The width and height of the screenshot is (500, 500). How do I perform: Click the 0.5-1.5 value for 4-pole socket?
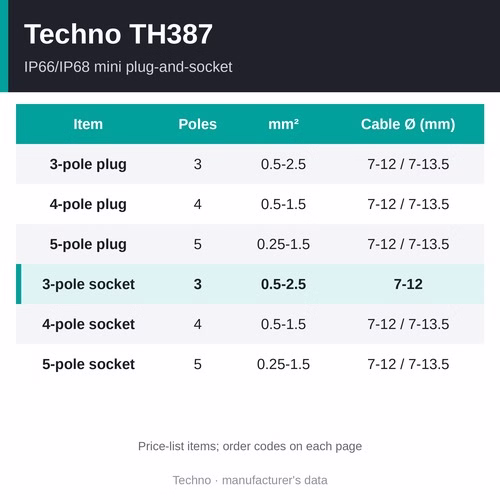(x=283, y=324)
